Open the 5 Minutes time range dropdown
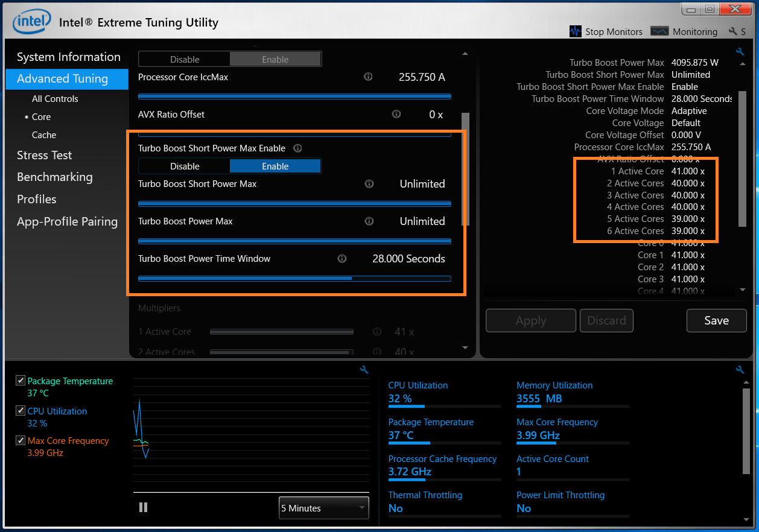Viewport: 759px width, 532px height. pos(323,508)
